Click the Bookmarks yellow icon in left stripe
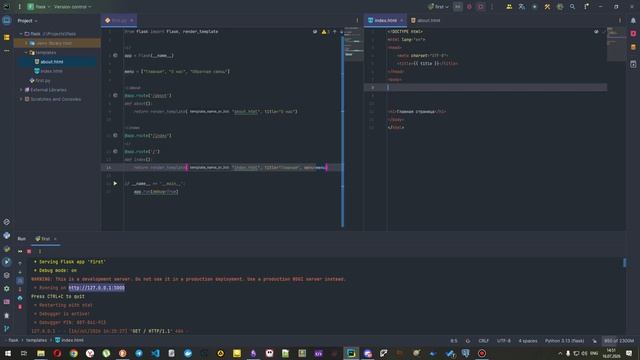 pos(7,38)
